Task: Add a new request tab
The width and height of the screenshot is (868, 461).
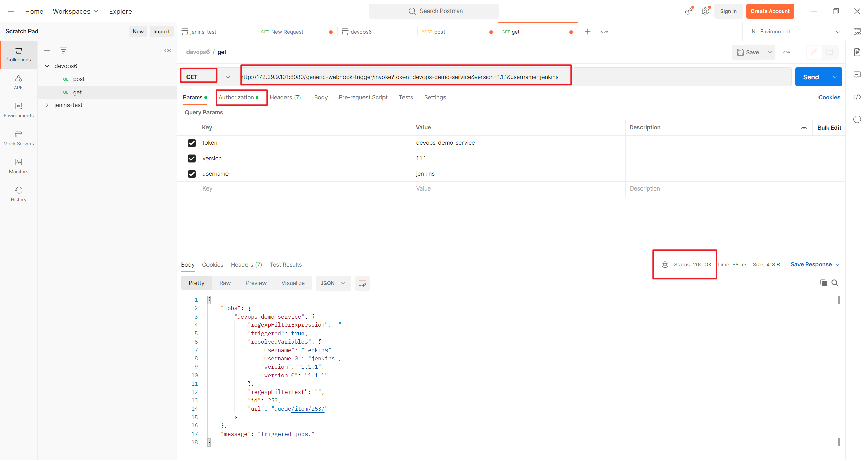Action: point(588,32)
